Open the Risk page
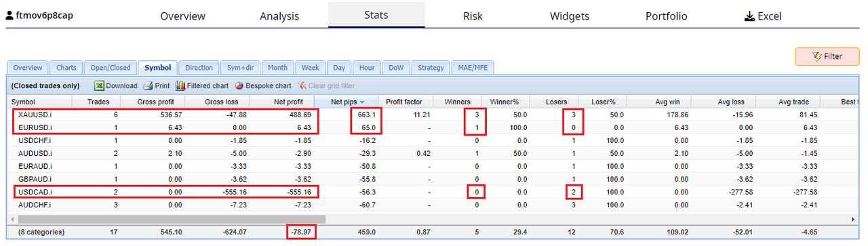Image resolution: width=868 pixels, height=246 pixels. pyautogui.click(x=473, y=16)
